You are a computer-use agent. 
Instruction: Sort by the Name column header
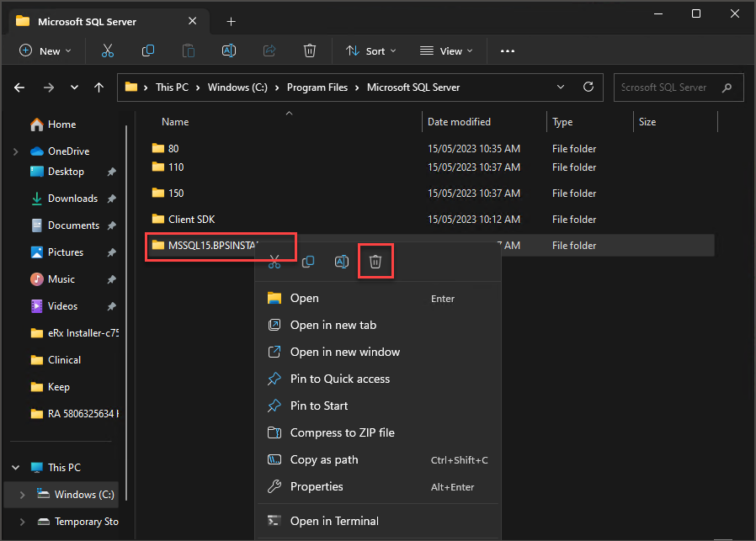pos(175,122)
